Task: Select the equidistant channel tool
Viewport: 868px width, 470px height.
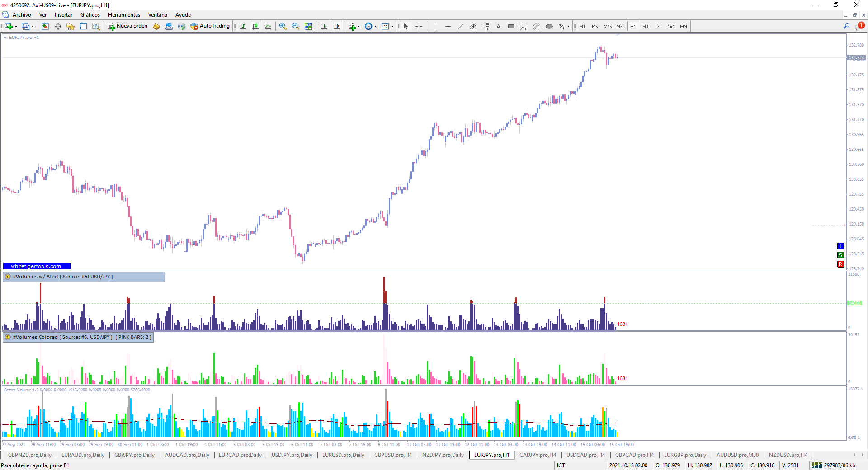Action: (473, 26)
